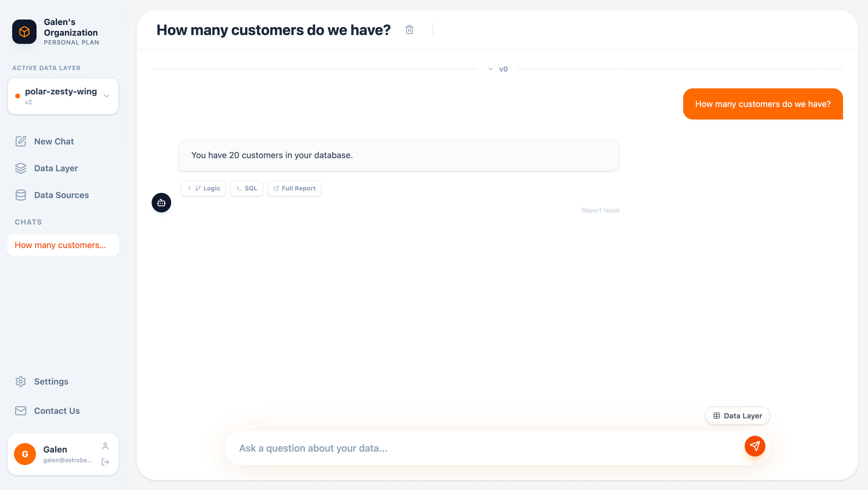868x490 pixels.
Task: Expand the polar-zesty-wing data layer dropdown
Action: click(x=107, y=96)
